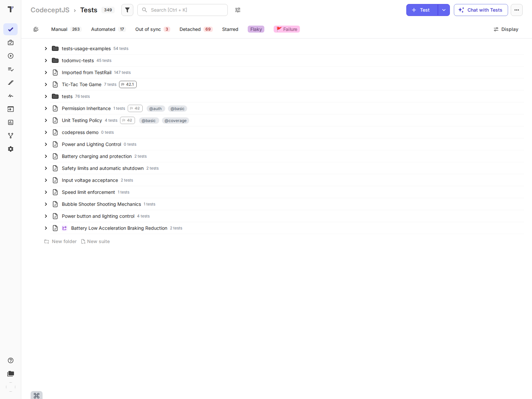The image size is (532, 399).
Task: Open Speed limit enforcement suite
Action: pos(88,192)
